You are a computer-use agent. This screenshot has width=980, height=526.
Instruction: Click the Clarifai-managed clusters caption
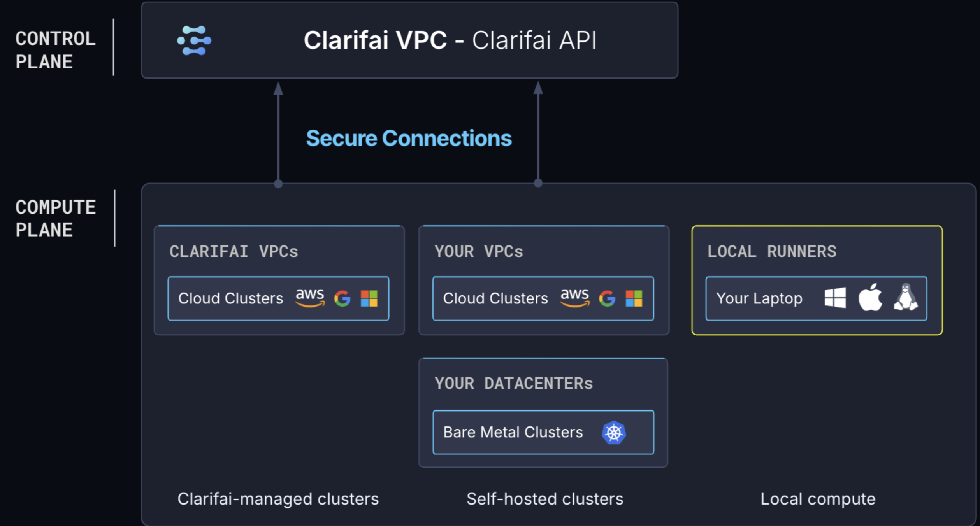[x=278, y=499]
